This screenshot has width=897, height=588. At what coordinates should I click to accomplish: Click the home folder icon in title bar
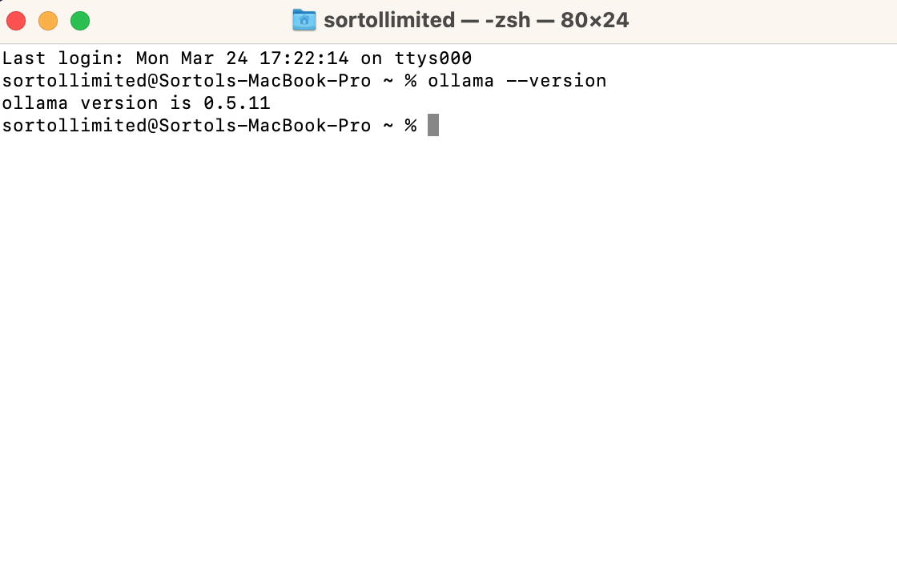pyautogui.click(x=304, y=20)
